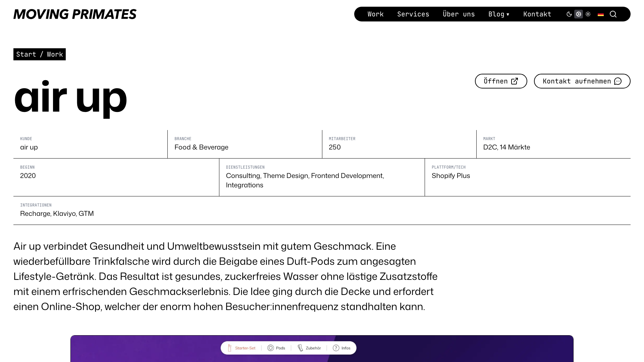Click Infos question icon in preview
Screen dimensions: 644x362
click(x=336, y=348)
